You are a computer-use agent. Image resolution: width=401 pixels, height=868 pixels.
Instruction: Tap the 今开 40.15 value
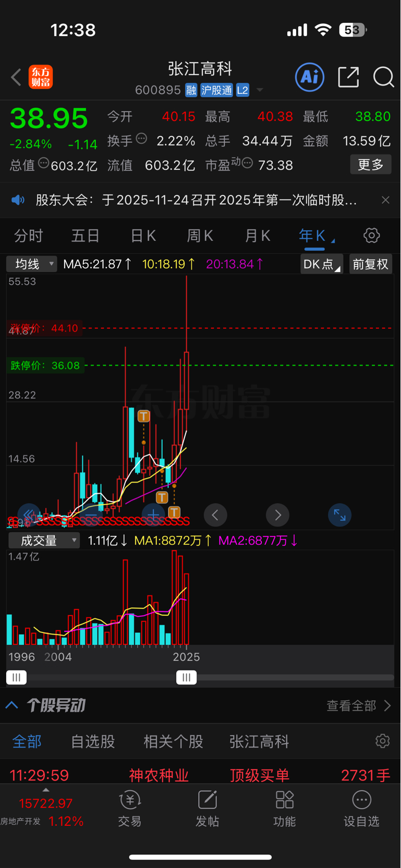[x=178, y=116]
